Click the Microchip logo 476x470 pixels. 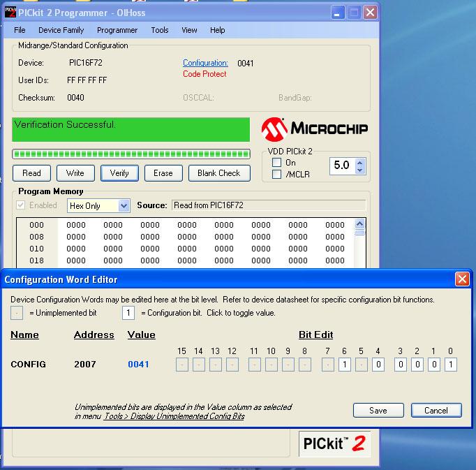[315, 128]
